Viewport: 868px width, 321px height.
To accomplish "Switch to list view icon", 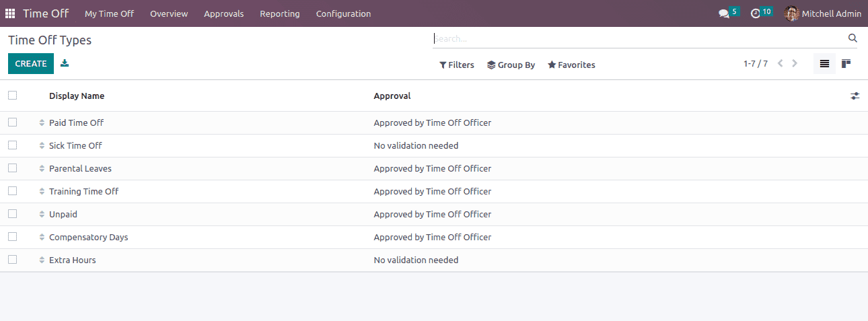I will pos(824,64).
